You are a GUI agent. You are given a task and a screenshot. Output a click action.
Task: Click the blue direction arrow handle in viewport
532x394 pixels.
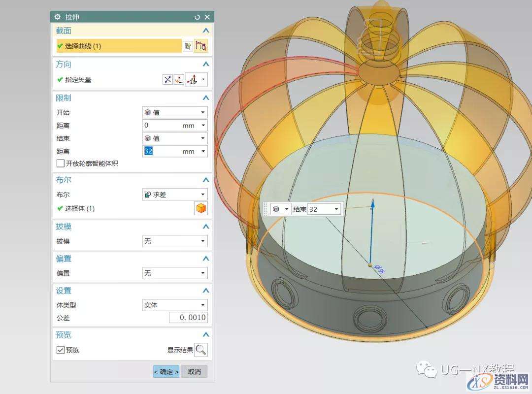click(x=372, y=205)
